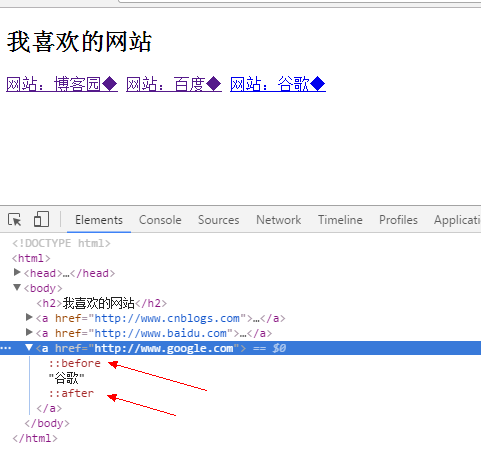The height and width of the screenshot is (449, 481).
Task: Collapse the google.com anchor node
Action: [x=29, y=348]
